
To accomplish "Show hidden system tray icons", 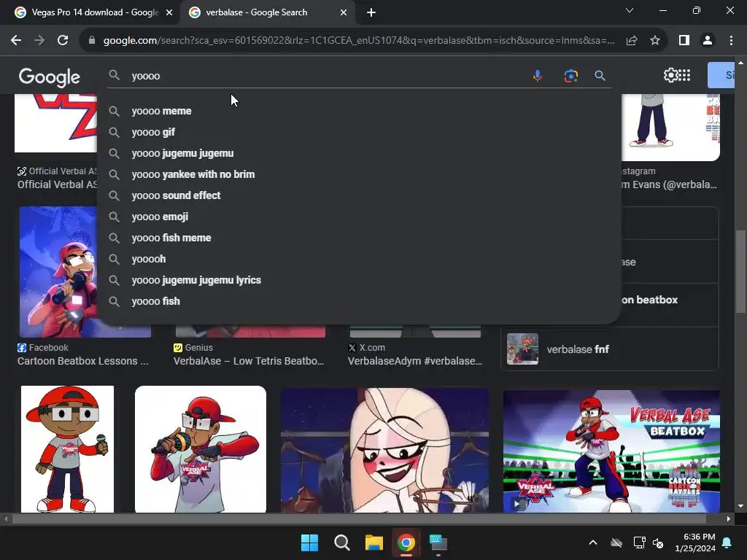I will (592, 542).
